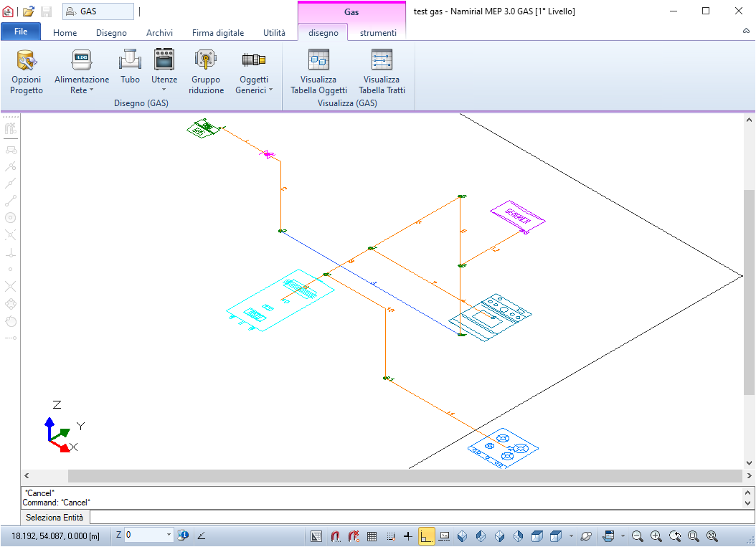Click the globe info icon beside Z field
This screenshot has width=756, height=547.
(x=183, y=535)
